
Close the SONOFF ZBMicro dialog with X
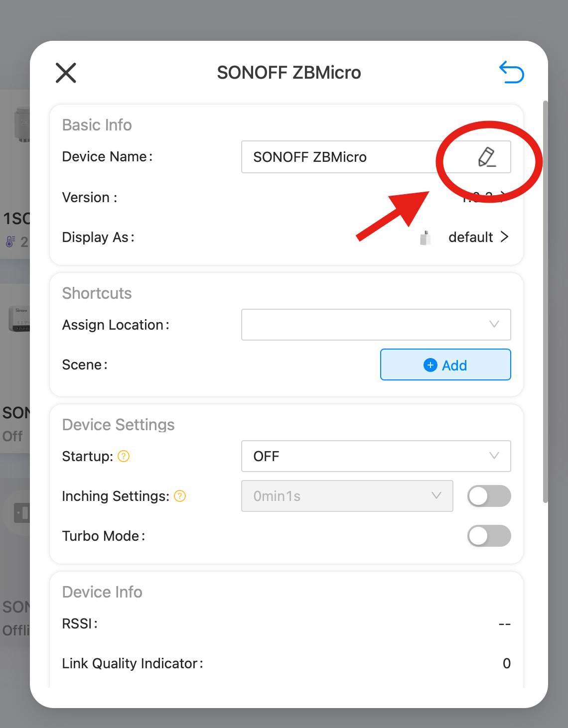(x=66, y=73)
